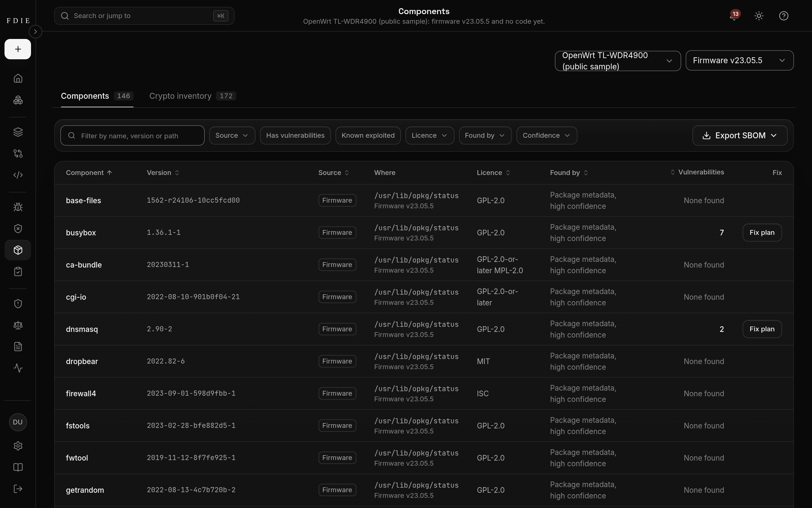The image size is (812, 508).
Task: Click the sign-out icon in sidebar
Action: 18,489
